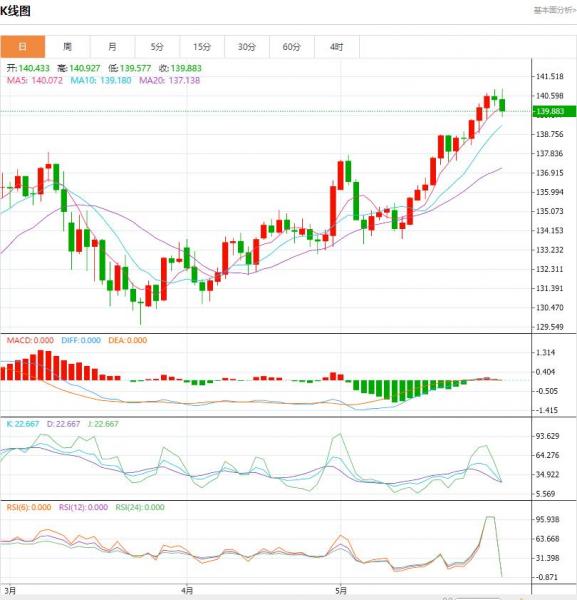Switch to the 周 weekly tab
Viewport: 577px width, 600px height.
[x=67, y=47]
